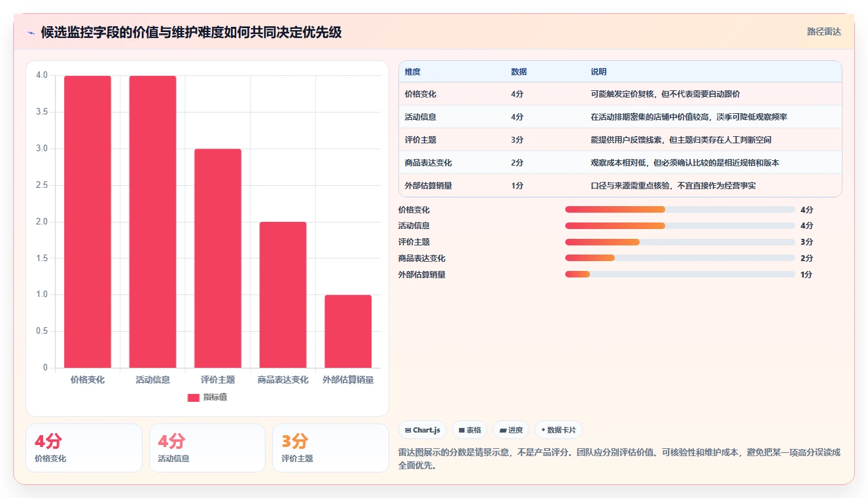The image size is (868, 498).
Task: Click the 评价主题 bar in the chart
Action: pos(218,258)
